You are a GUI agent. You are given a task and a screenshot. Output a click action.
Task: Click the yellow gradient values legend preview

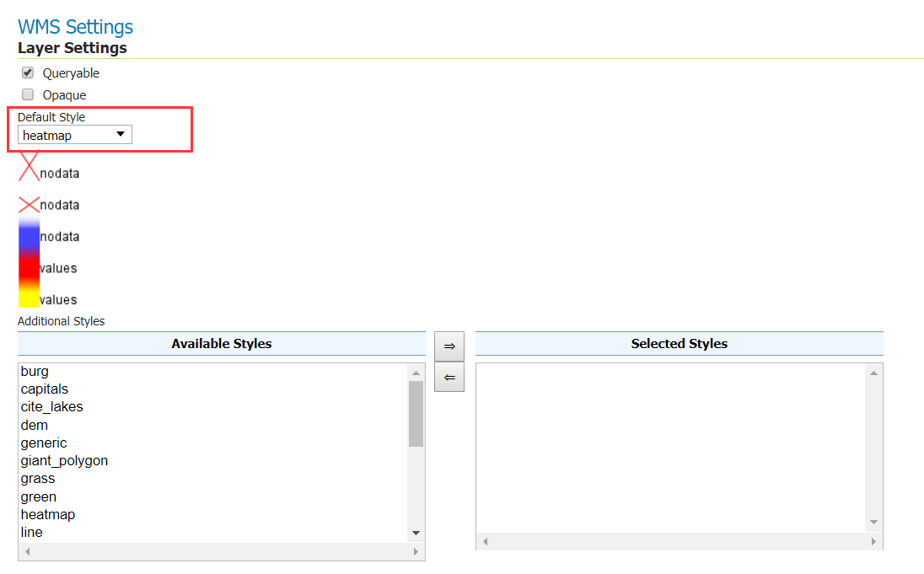pos(27,299)
